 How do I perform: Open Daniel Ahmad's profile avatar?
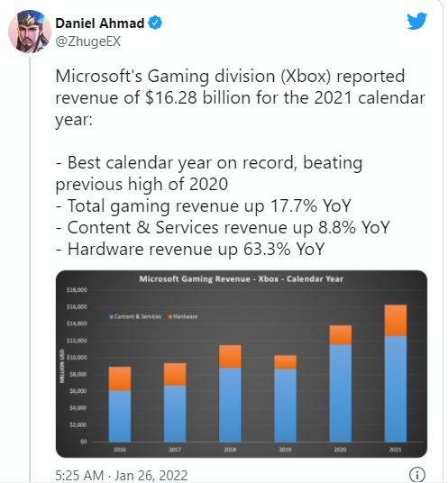tap(30, 32)
